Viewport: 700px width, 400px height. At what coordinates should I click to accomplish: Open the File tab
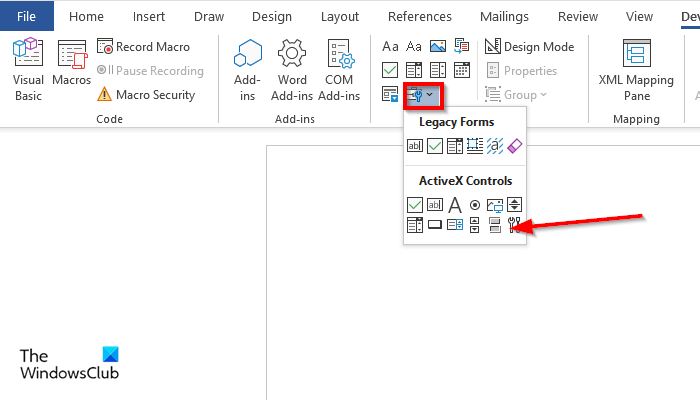click(x=26, y=17)
